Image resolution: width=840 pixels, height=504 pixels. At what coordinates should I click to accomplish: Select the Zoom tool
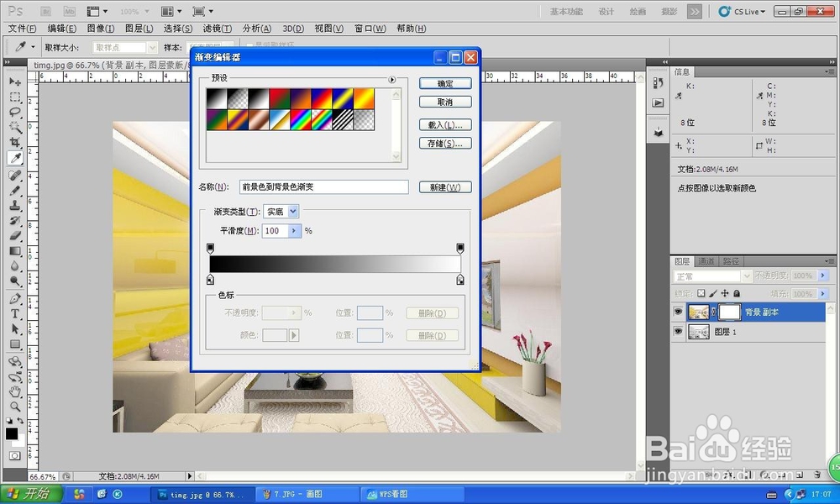[15, 407]
